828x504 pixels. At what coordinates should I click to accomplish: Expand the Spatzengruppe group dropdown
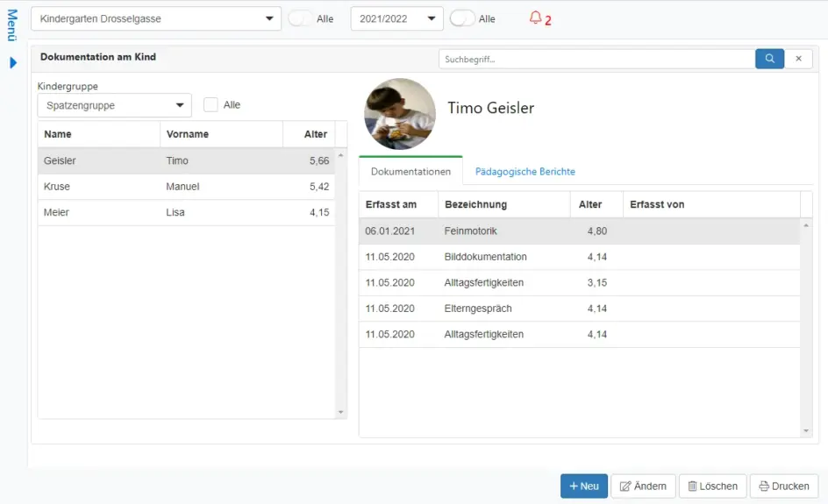(114, 105)
